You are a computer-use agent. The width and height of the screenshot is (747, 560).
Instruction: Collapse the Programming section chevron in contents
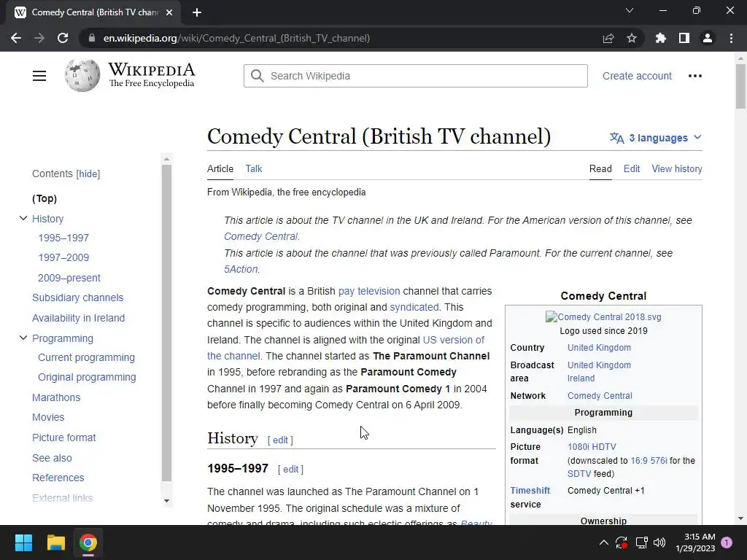tap(23, 338)
